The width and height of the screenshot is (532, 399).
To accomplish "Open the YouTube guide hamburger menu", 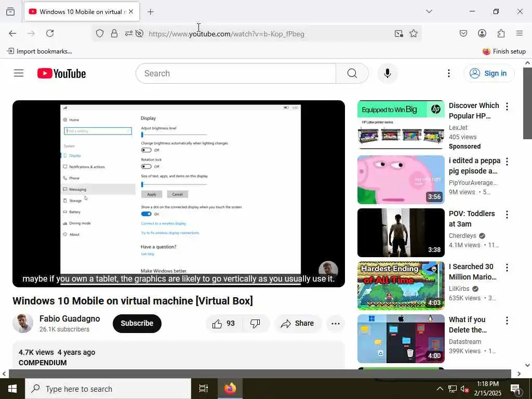I will [x=19, y=73].
